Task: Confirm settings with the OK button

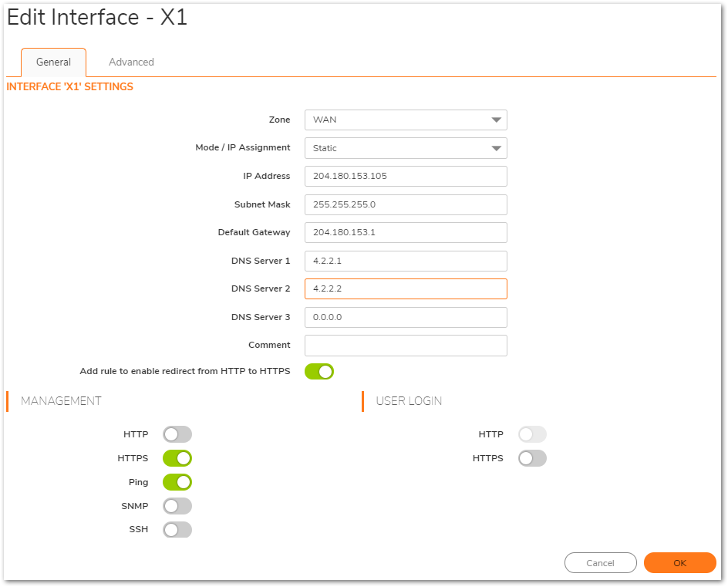Action: tap(679, 563)
